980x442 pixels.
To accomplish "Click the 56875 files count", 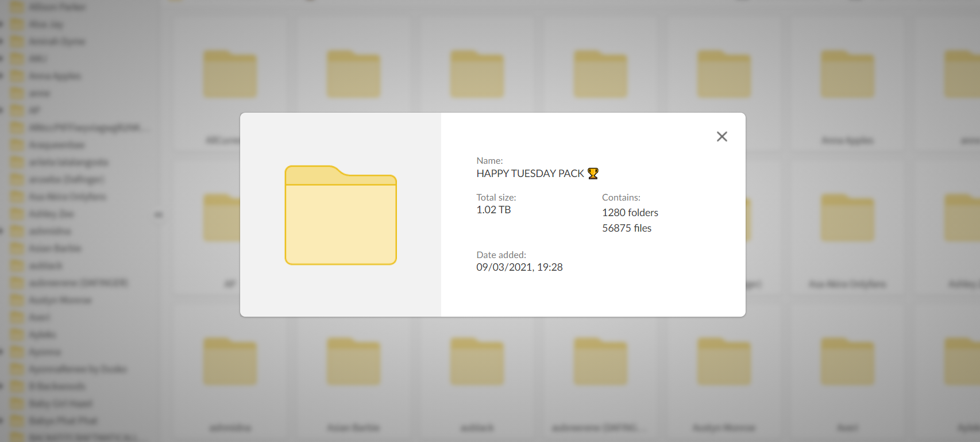I will pyautogui.click(x=626, y=228).
